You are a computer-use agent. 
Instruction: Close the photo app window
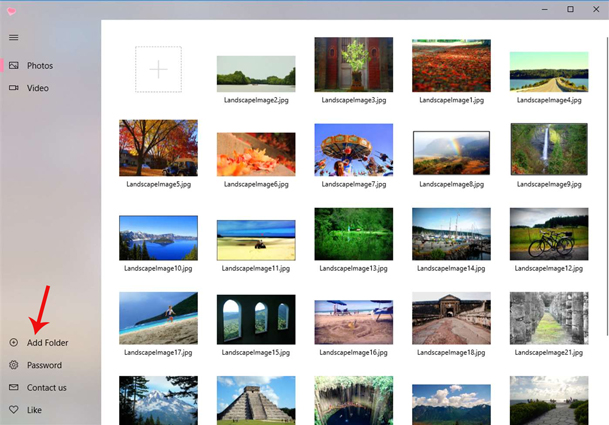596,9
